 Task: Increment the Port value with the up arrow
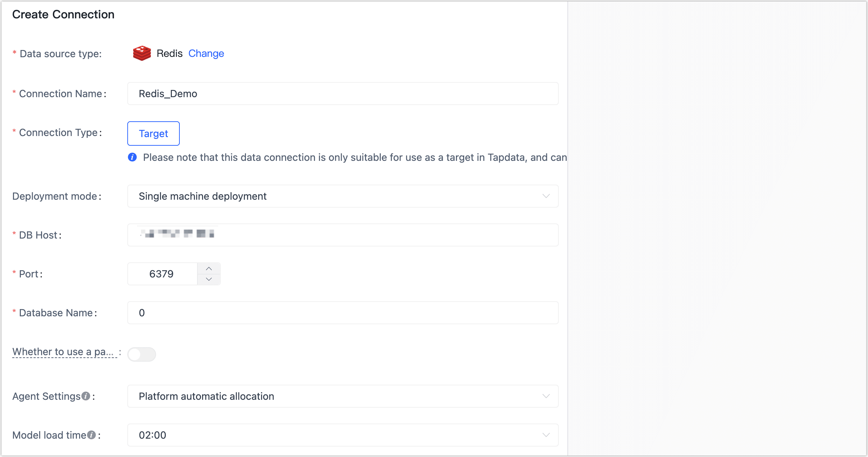(209, 268)
